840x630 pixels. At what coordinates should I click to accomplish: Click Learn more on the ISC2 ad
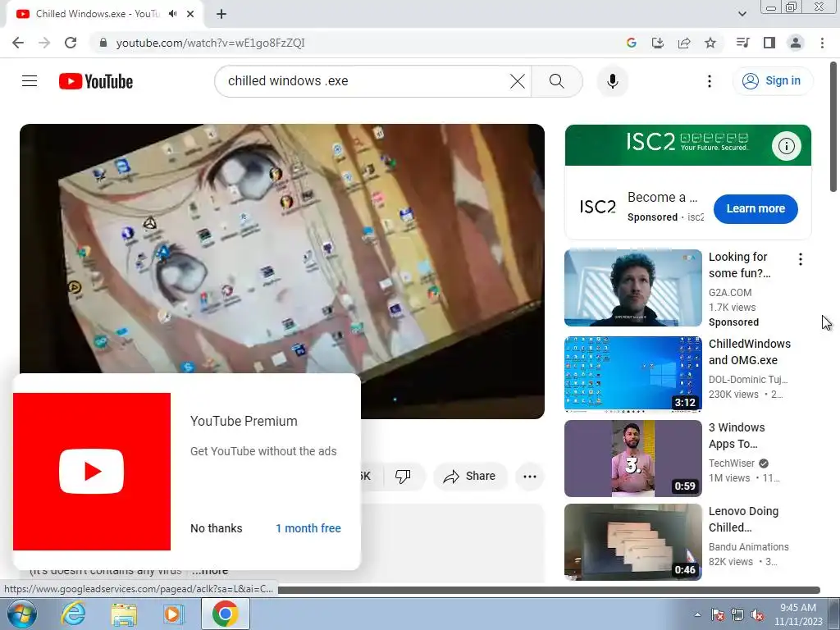tap(756, 209)
